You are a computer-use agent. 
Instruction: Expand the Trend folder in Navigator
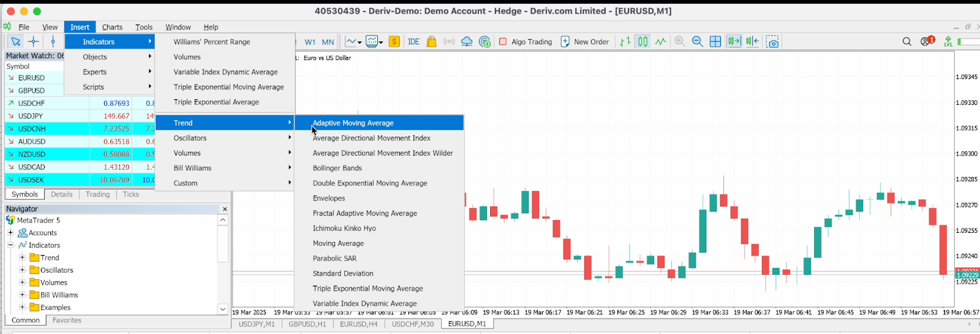click(22, 257)
